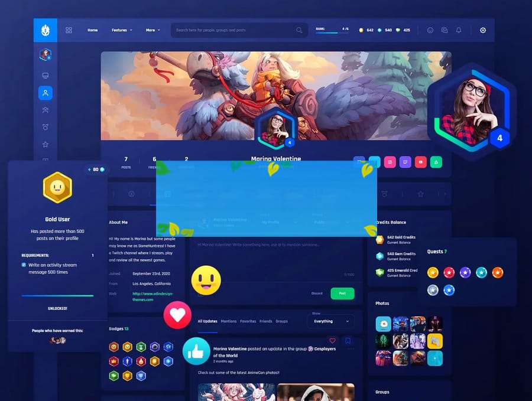Click the Instagram social link icon
Screen dimensions: 532x401
390,162
